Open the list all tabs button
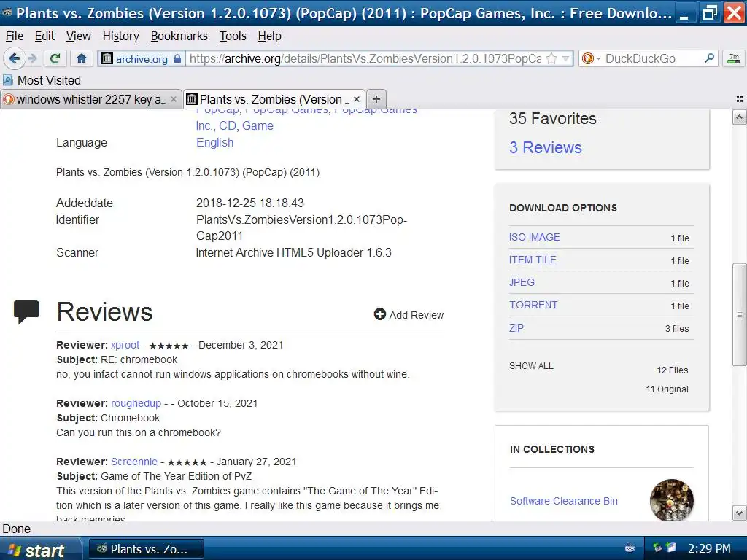This screenshot has width=747, height=560. [x=740, y=99]
